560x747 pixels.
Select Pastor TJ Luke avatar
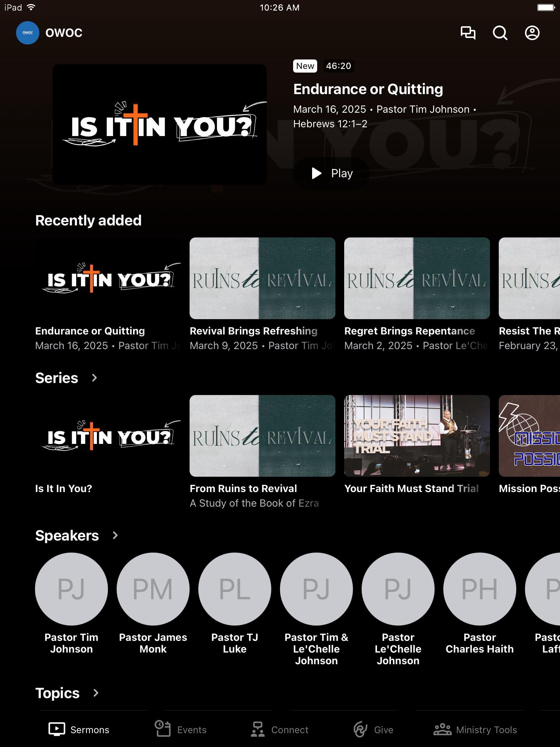click(235, 589)
